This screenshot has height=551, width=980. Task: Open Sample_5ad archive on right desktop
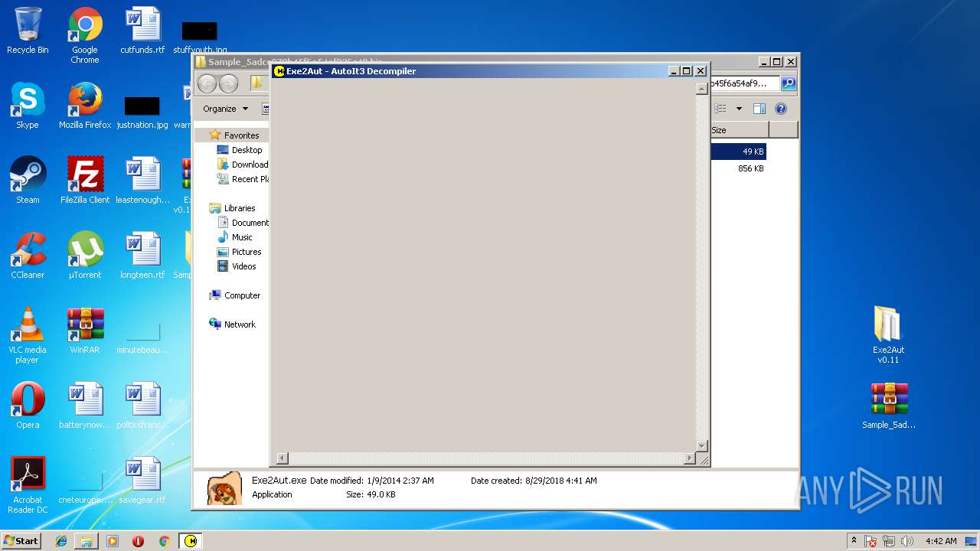coord(888,406)
